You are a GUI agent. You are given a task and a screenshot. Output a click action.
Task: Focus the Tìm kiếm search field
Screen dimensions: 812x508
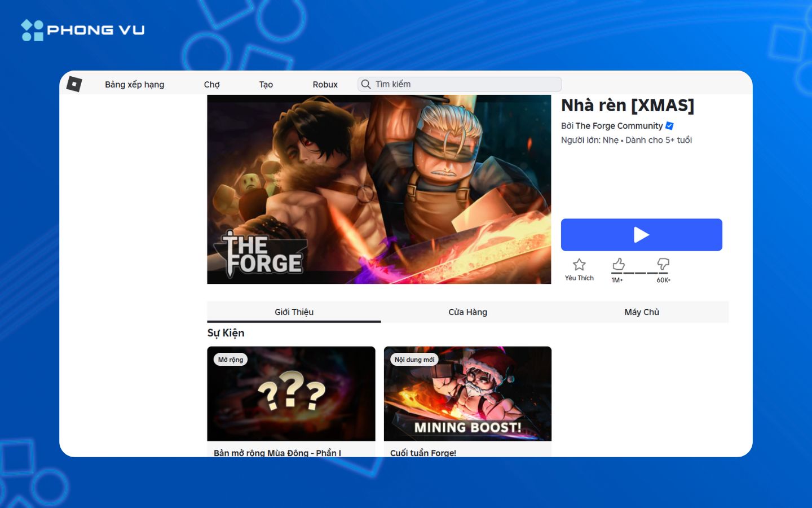point(460,84)
